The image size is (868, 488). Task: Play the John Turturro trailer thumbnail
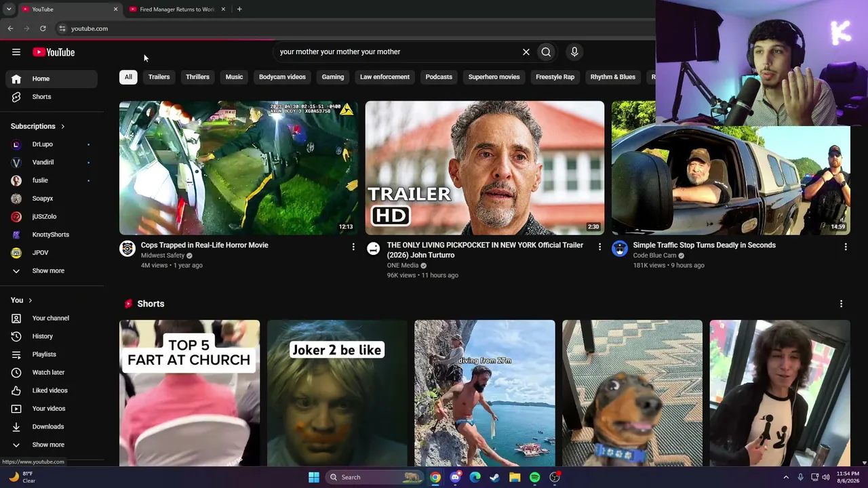pyautogui.click(x=484, y=167)
